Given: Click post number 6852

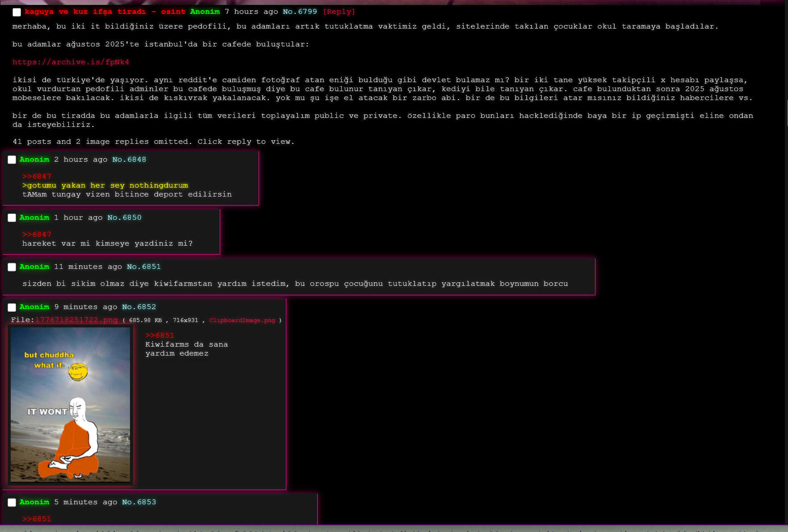Looking at the screenshot, I should (147, 307).
